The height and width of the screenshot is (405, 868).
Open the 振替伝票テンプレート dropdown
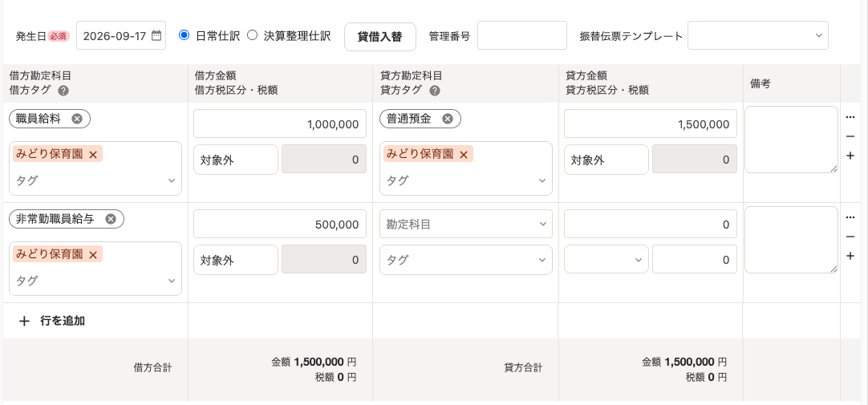click(758, 35)
